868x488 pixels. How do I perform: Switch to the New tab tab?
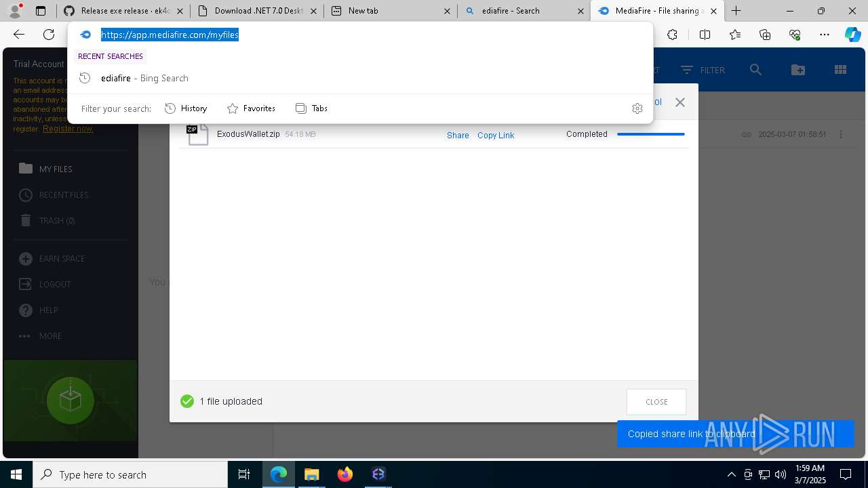pos(391,11)
